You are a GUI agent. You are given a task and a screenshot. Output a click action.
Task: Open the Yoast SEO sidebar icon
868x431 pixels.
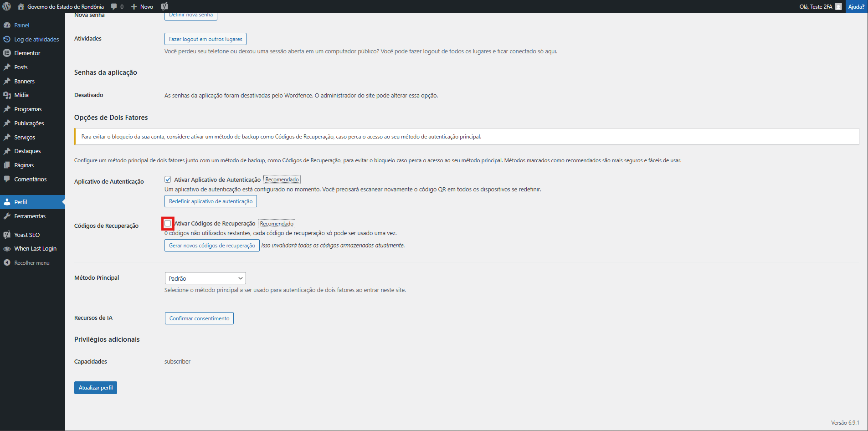[7, 234]
